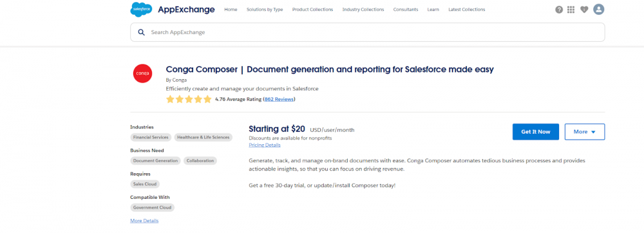Viewport: 644px width, 233px height.
Task: Open Industry Collections menu
Action: point(363,10)
